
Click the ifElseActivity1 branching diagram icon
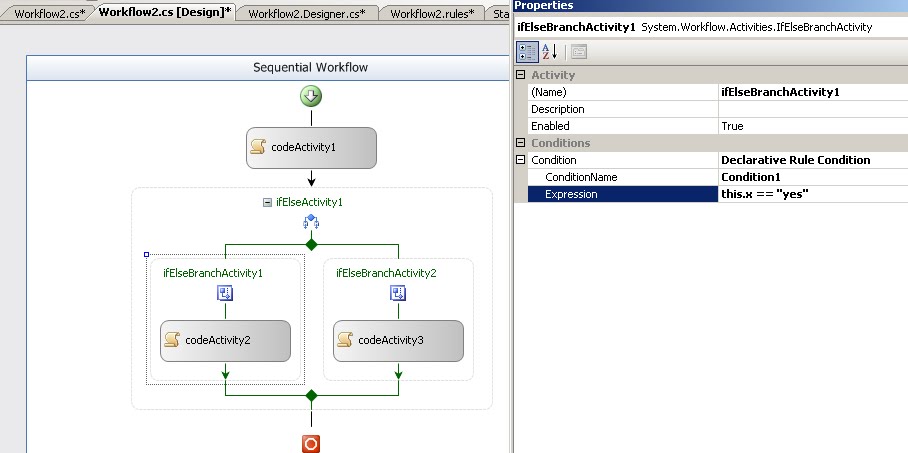[x=311, y=221]
